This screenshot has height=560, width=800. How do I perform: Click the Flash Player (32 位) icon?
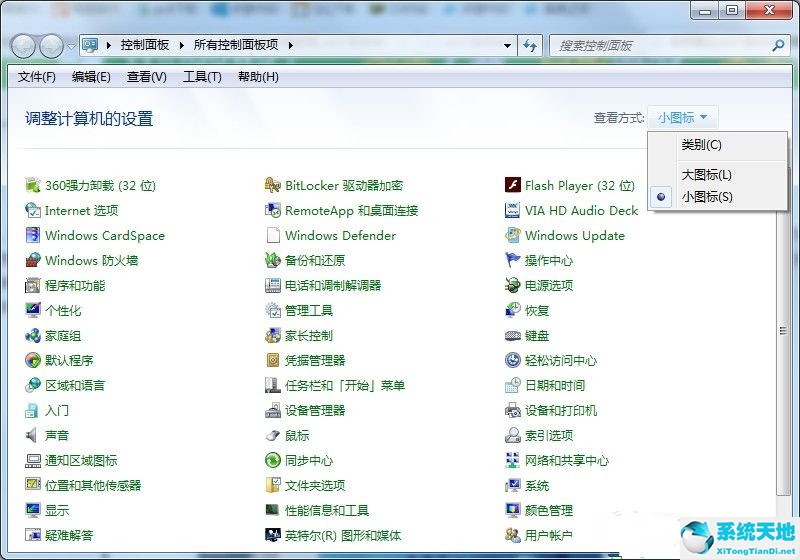pos(513,185)
